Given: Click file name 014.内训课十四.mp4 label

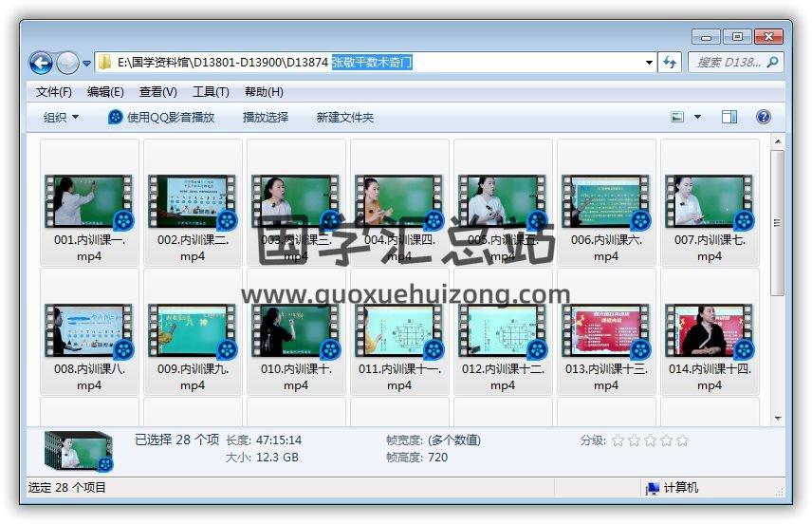Looking at the screenshot, I should (710, 377).
